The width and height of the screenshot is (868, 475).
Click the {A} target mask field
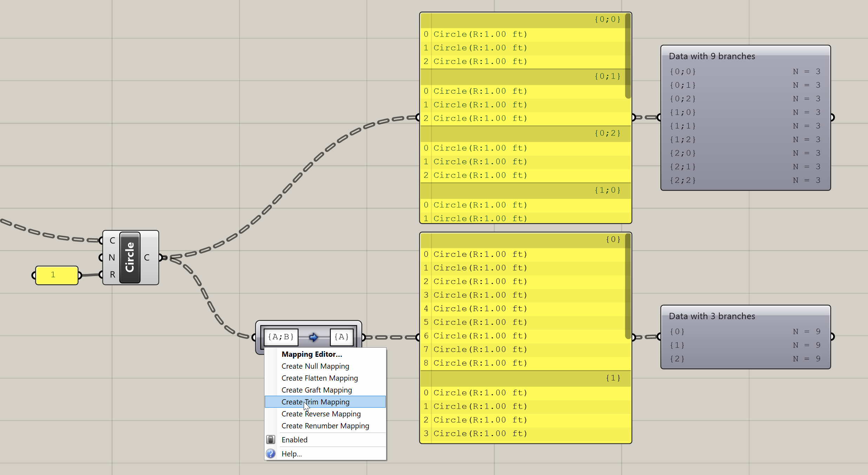(x=342, y=337)
